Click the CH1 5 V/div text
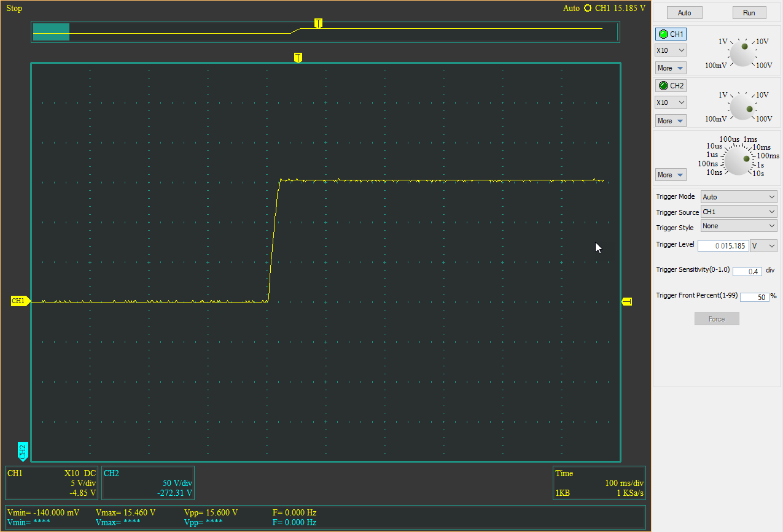Screen dimensions: 783x532 (x=83, y=484)
